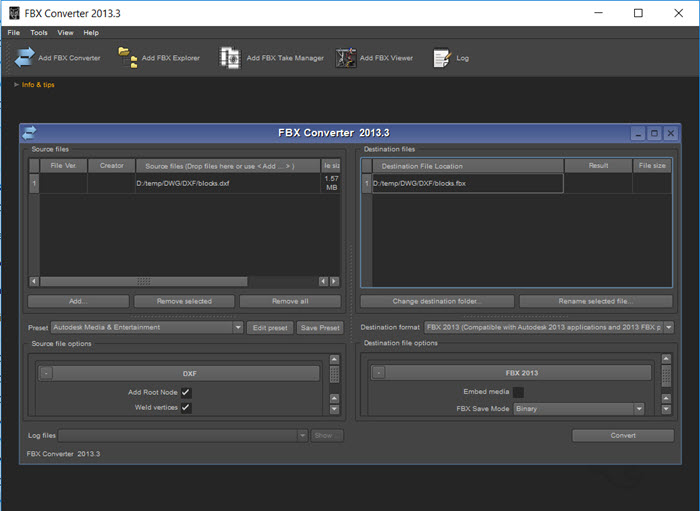The image size is (700, 511).
Task: Collapse the DXF options section
Action: click(x=46, y=373)
